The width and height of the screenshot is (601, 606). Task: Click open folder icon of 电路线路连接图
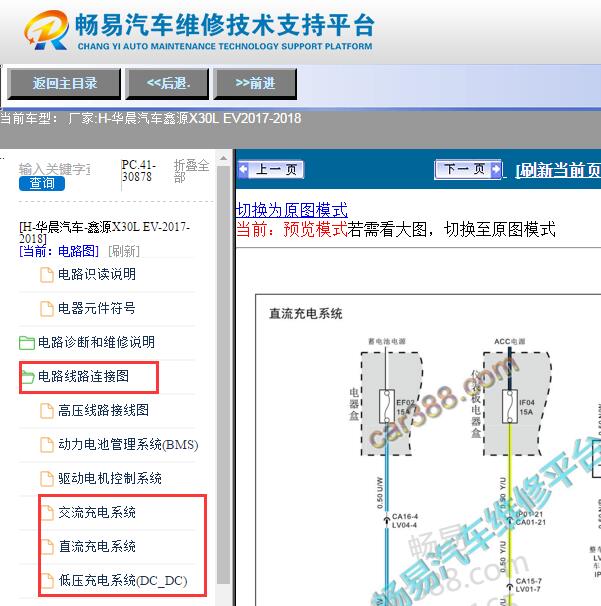click(x=27, y=377)
